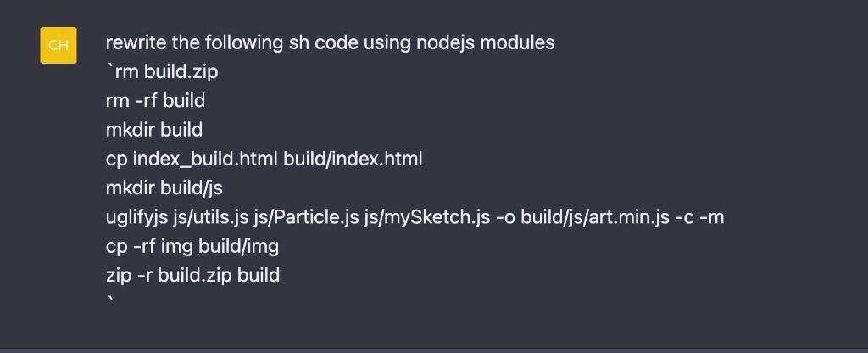Click the 'mkdir build/js' line
Viewport: 868px width, 353px height.
(164, 188)
